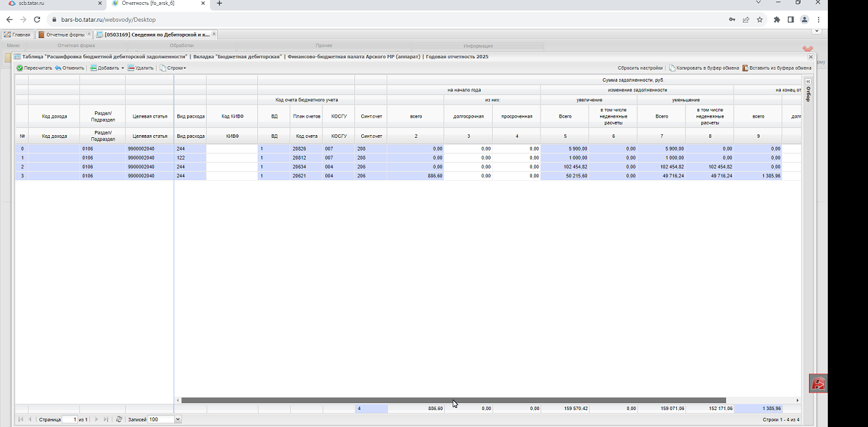Click the Страница page number field
The width and height of the screenshot is (868, 427).
70,419
